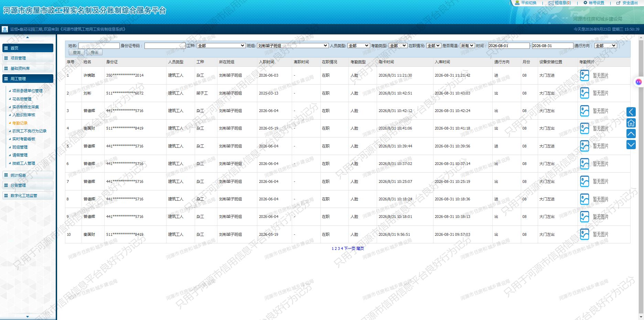Expand the 统计报表 sidebar menu
The image size is (644, 320).
(x=28, y=175)
